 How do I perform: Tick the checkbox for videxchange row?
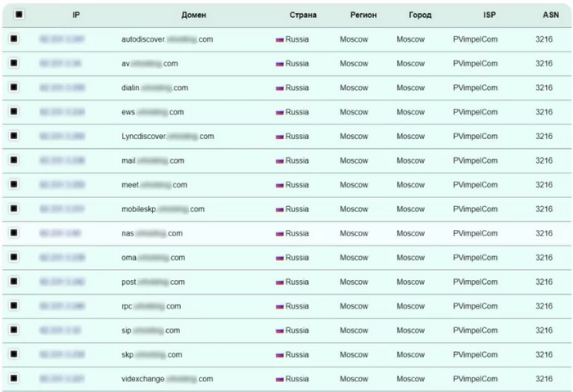14,379
